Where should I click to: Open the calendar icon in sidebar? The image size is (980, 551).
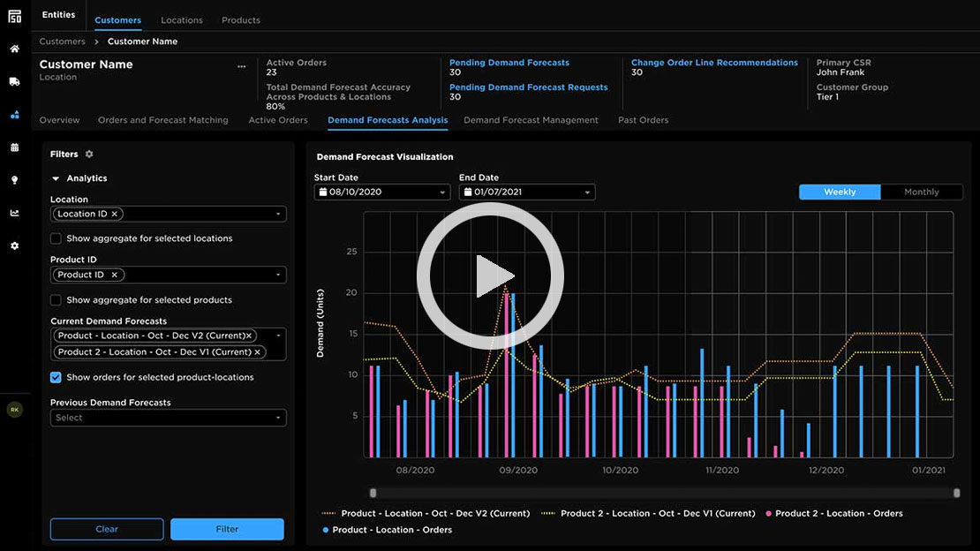point(14,147)
